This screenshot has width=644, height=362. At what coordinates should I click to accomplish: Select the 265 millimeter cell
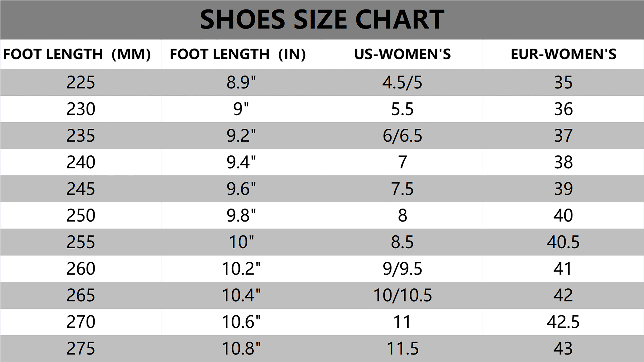click(x=81, y=295)
